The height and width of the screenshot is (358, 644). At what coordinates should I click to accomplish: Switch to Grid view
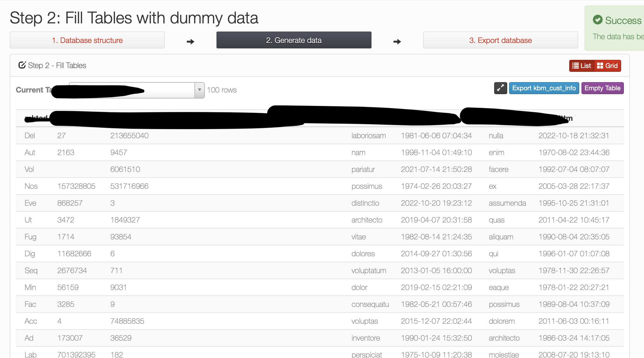pyautogui.click(x=608, y=66)
